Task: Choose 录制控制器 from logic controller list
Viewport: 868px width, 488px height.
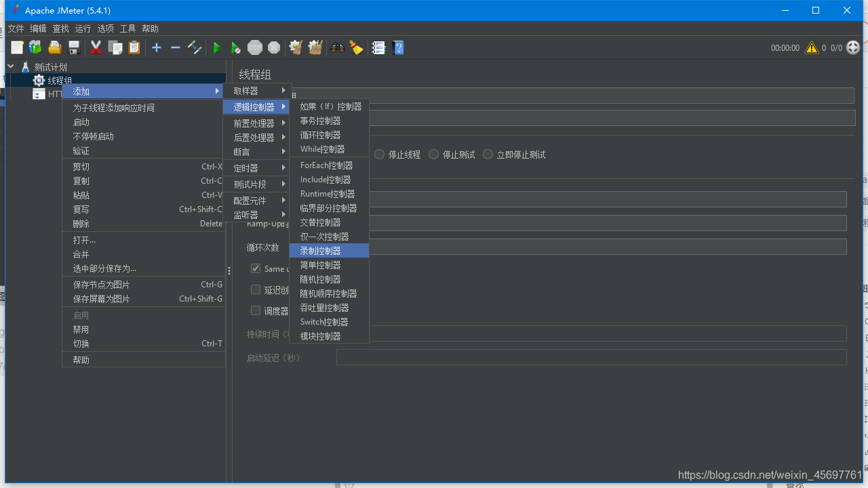Action: (329, 251)
